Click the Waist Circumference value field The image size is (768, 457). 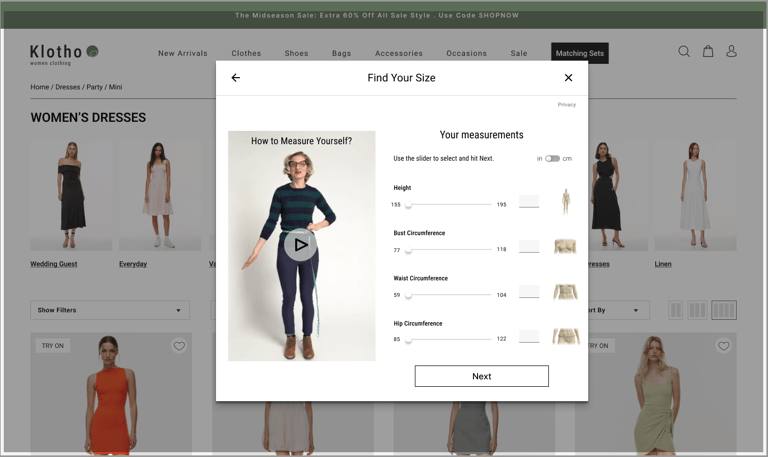coord(529,291)
